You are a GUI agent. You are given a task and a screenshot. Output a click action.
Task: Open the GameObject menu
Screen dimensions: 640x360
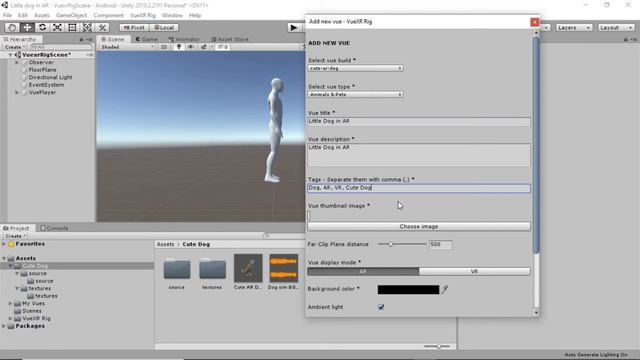tap(71, 15)
